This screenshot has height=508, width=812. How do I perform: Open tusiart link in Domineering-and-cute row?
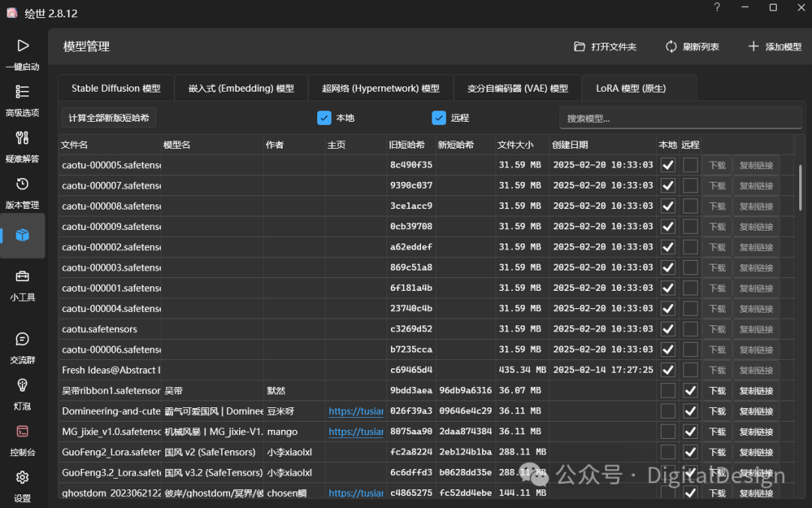point(356,411)
